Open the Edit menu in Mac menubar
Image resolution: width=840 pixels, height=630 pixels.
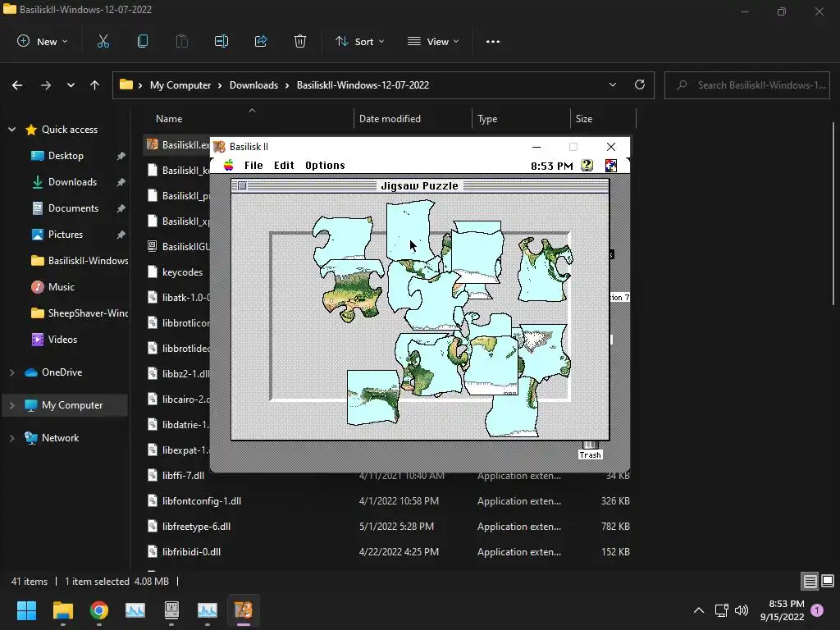tap(284, 166)
